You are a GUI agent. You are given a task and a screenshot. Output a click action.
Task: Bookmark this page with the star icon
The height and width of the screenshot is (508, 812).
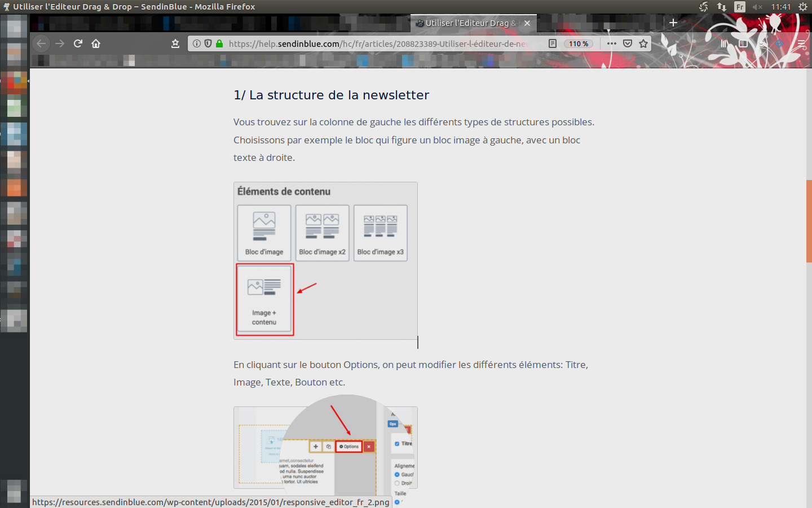[643, 43]
